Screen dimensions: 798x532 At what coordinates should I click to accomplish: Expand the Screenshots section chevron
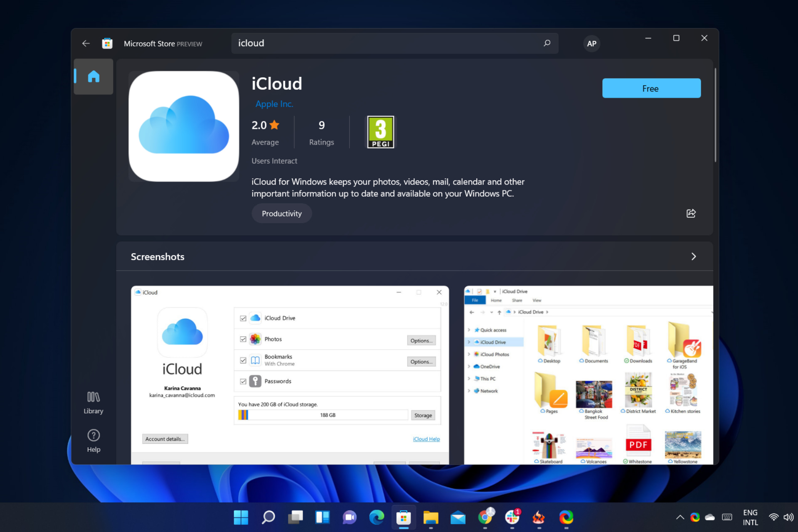[693, 256]
